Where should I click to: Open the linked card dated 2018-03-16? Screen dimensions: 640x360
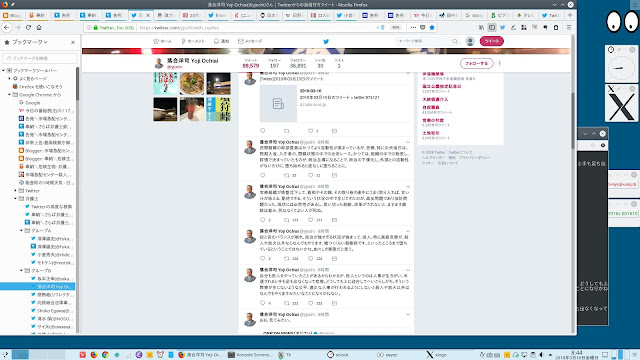[334, 104]
